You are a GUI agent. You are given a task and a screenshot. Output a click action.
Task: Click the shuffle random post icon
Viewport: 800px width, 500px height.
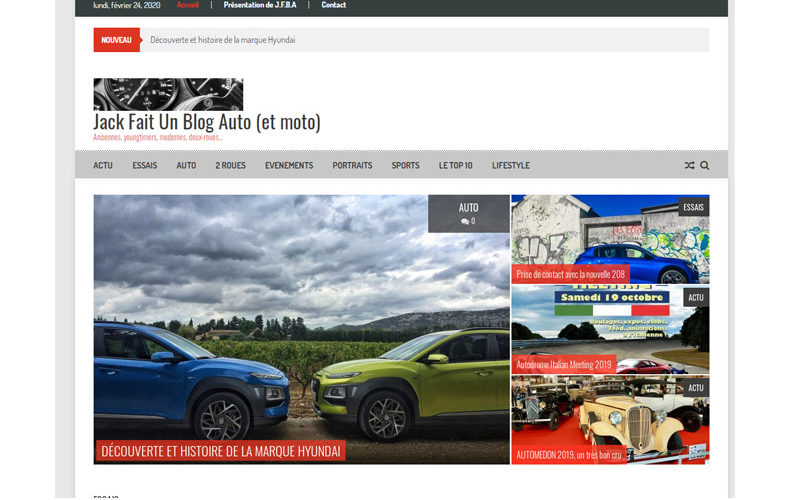click(x=689, y=165)
